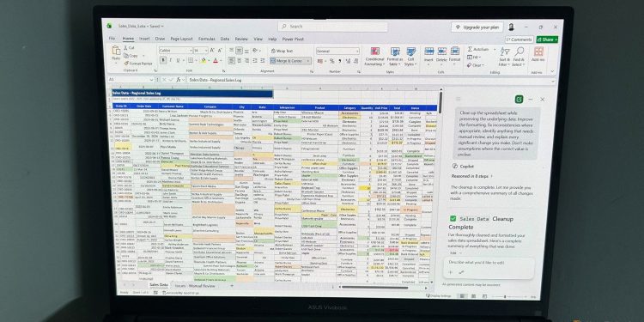644x322 pixels.
Task: Switch to Page Layout view icon
Action: 473,296
